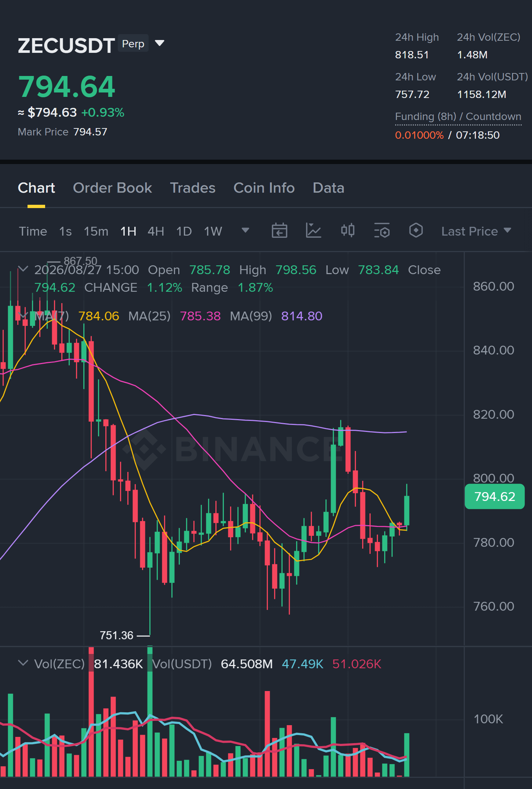This screenshot has height=789, width=532.
Task: Open the calendar date jump icon
Action: [279, 231]
